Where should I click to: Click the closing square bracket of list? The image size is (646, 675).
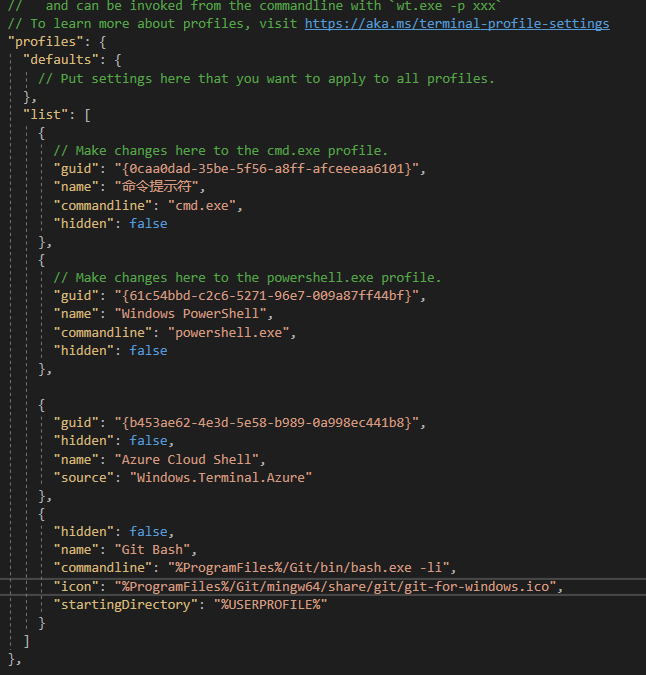point(27,641)
